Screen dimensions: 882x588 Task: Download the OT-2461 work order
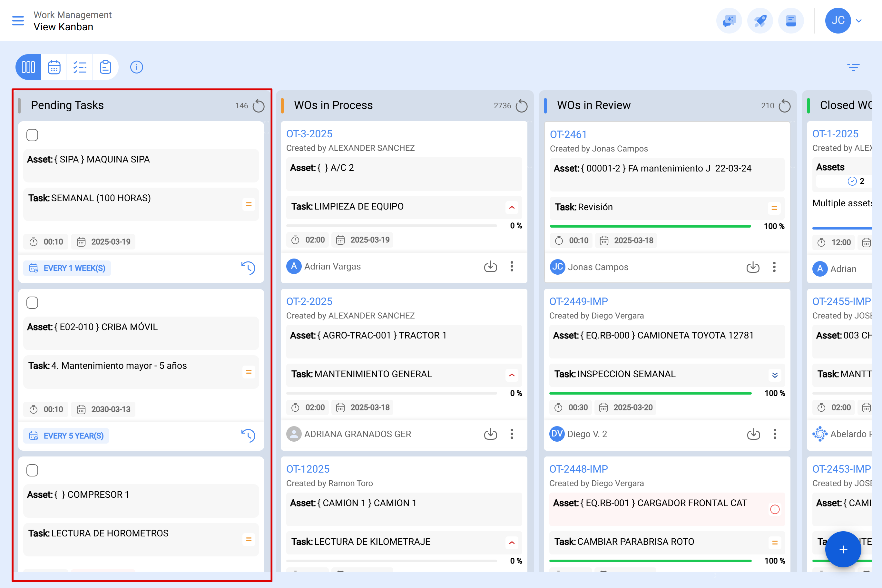click(753, 267)
